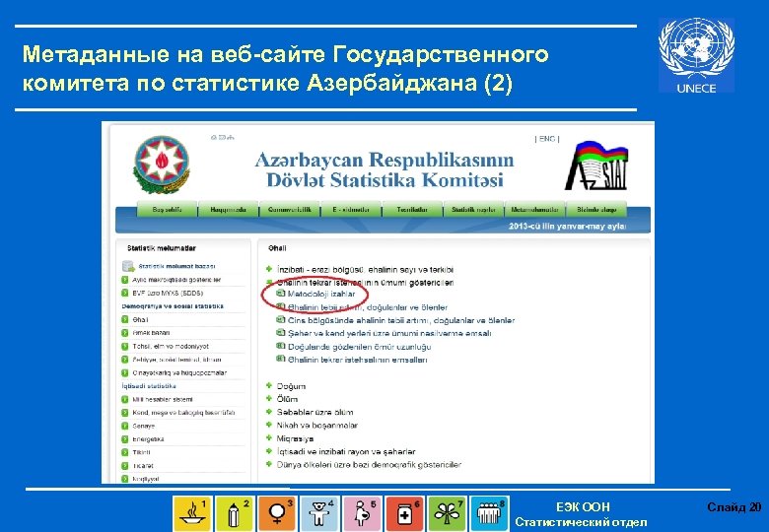Image resolution: width=769 pixels, height=532 pixels.
Task: Open the Statistik nəşrlər tab
Action: (473, 209)
